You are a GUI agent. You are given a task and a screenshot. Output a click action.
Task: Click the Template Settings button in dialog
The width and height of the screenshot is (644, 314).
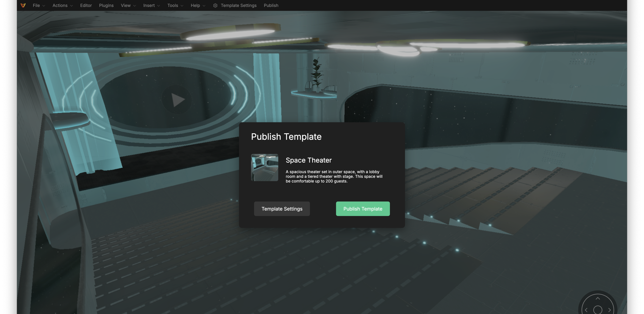click(x=282, y=209)
